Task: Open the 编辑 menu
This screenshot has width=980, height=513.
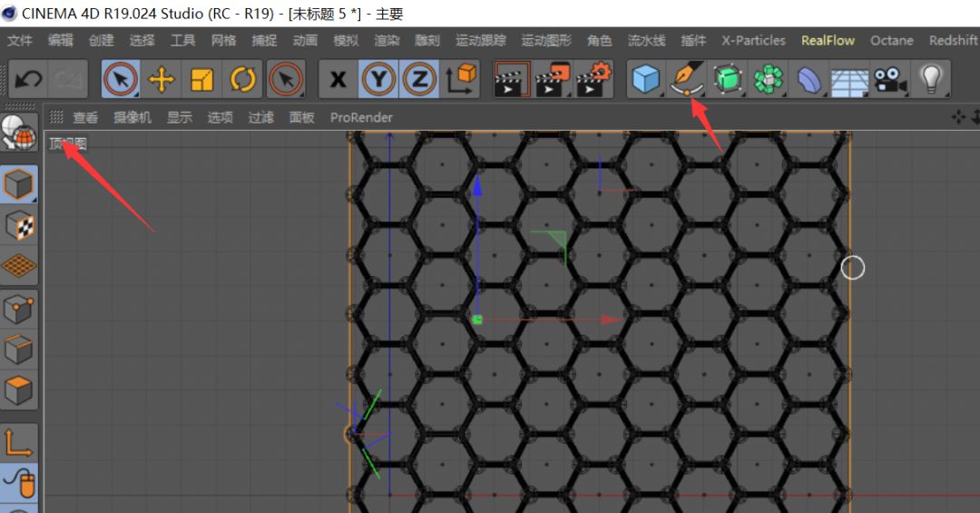Action: point(60,41)
